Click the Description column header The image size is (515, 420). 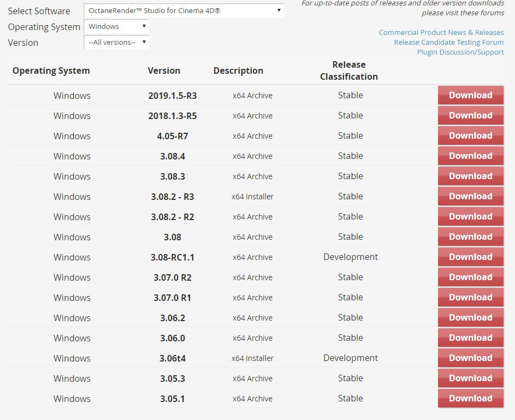click(238, 70)
